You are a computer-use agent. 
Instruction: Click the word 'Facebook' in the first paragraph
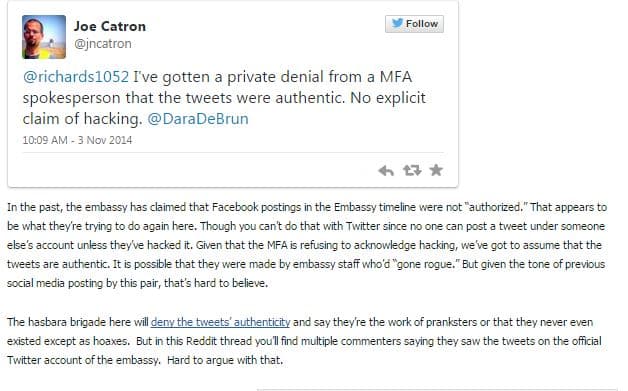coord(235,207)
